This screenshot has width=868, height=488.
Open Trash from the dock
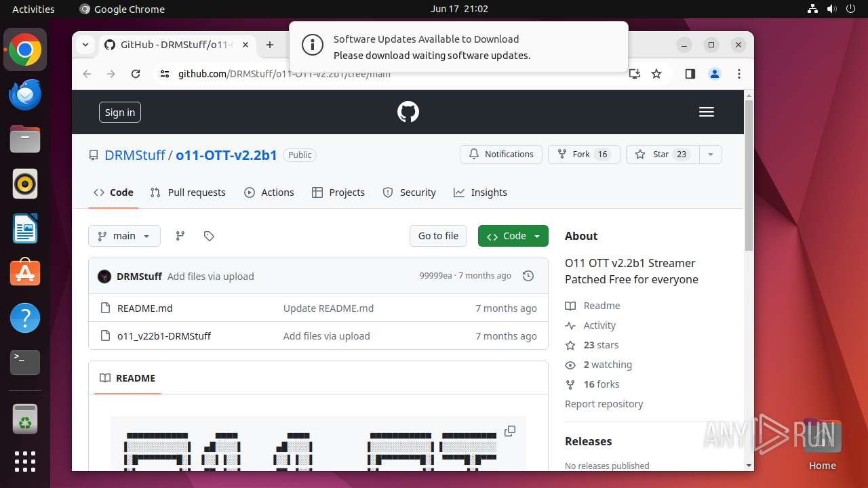tap(25, 420)
